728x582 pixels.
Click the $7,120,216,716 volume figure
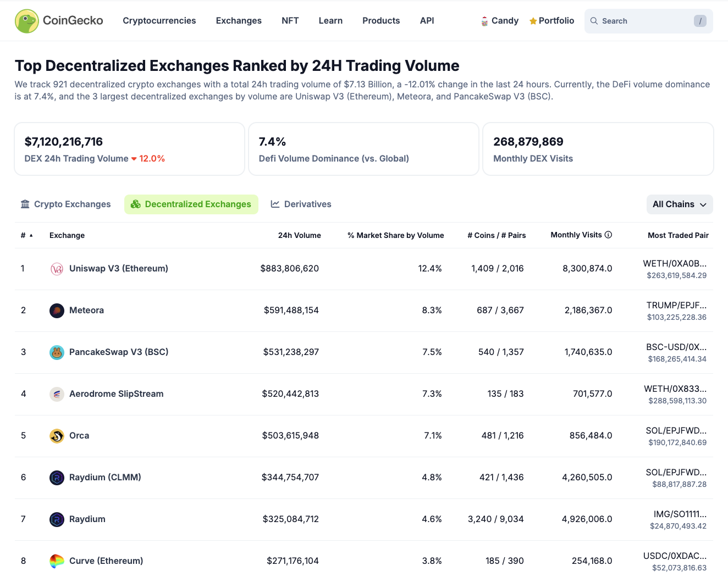[64, 142]
